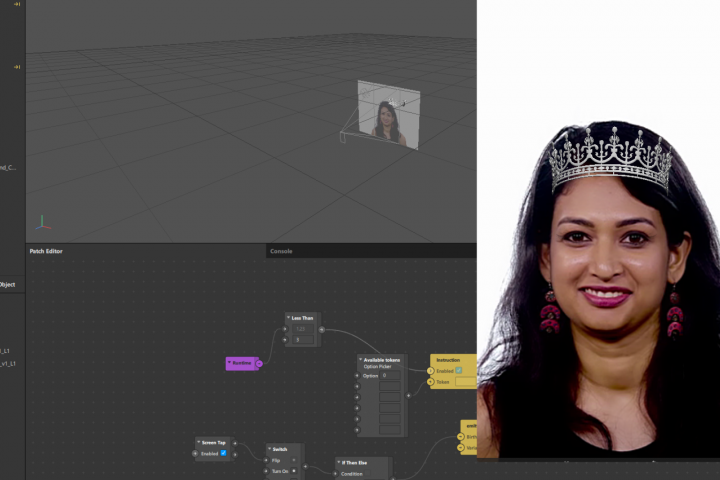
Task: Toggle the Turn On indicator on Switch patch
Action: point(294,471)
